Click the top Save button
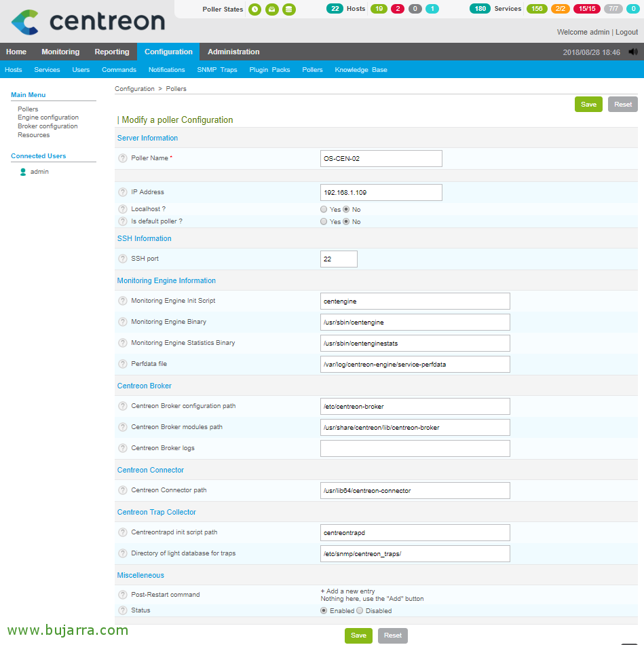Image resolution: width=644 pixels, height=645 pixels. [x=588, y=104]
